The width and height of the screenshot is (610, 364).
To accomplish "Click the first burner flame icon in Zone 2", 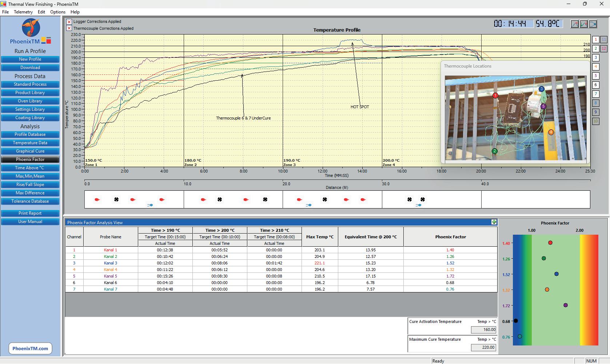I will pyautogui.click(x=203, y=199).
